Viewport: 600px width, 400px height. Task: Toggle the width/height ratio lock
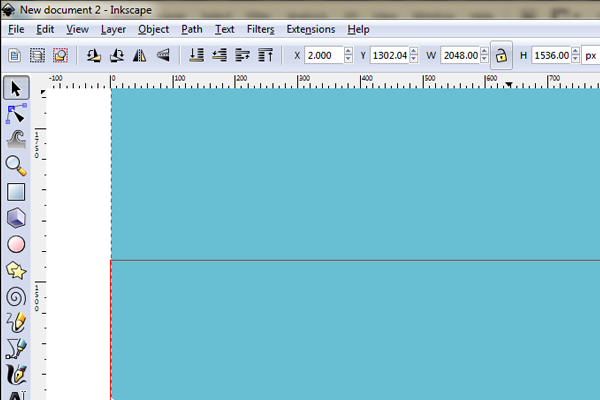point(501,56)
